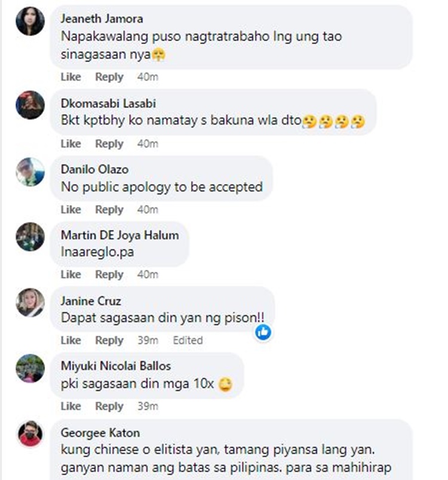Screen dimensions: 448x480
Task: Click the 40m timestamp on Jeaneth Jamora's comment
Action: (148, 77)
